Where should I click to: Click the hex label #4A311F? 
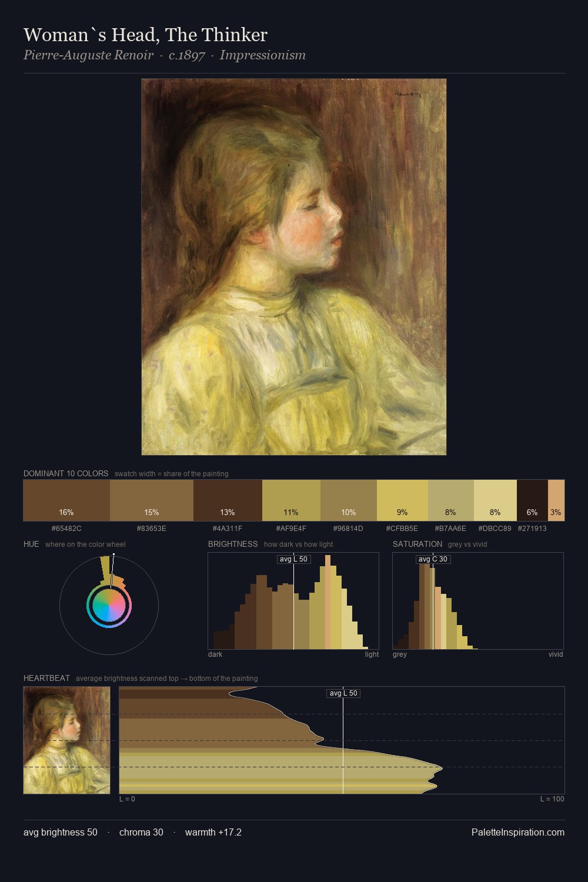(228, 529)
